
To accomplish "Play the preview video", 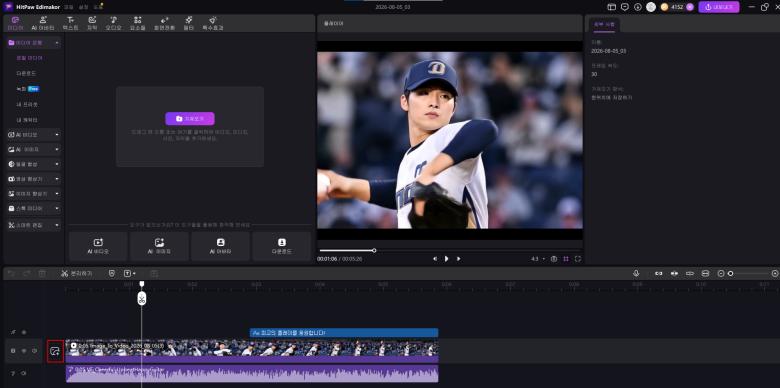I will point(446,259).
